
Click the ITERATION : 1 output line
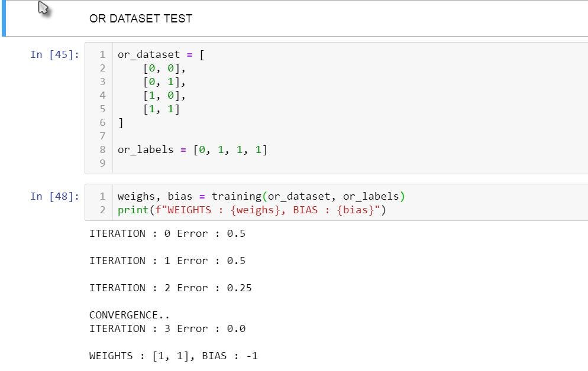pos(167,261)
